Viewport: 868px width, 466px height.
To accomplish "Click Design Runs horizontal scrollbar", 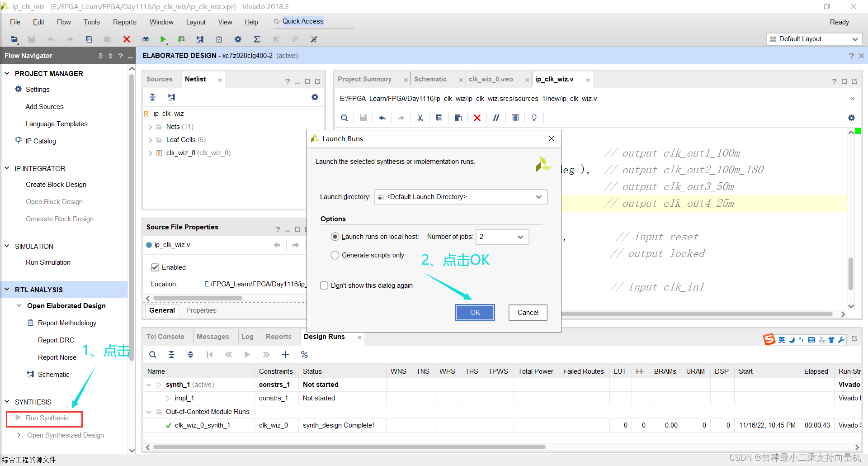I will (349, 447).
